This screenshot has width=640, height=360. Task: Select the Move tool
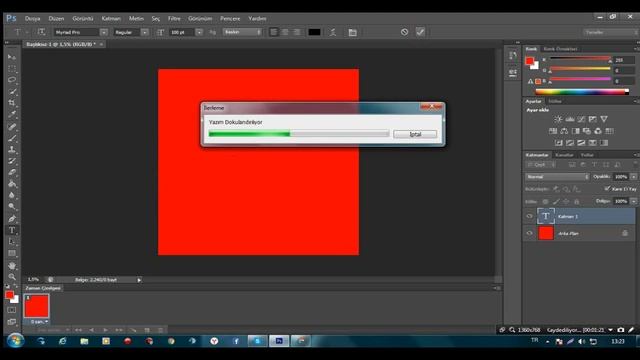[x=12, y=57]
